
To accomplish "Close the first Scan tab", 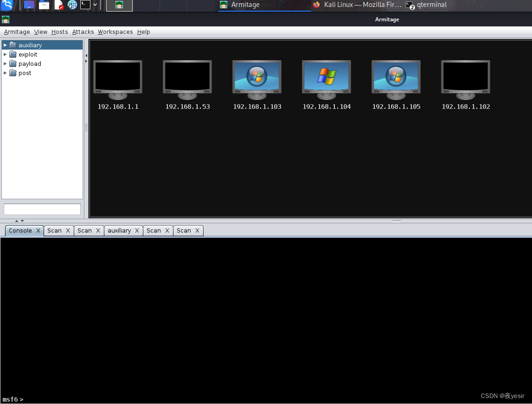I will point(68,230).
